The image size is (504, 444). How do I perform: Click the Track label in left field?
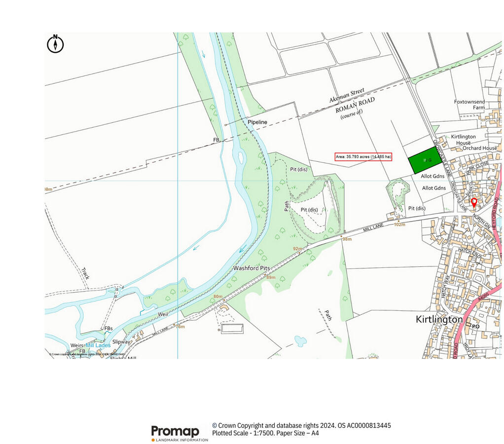85,274
